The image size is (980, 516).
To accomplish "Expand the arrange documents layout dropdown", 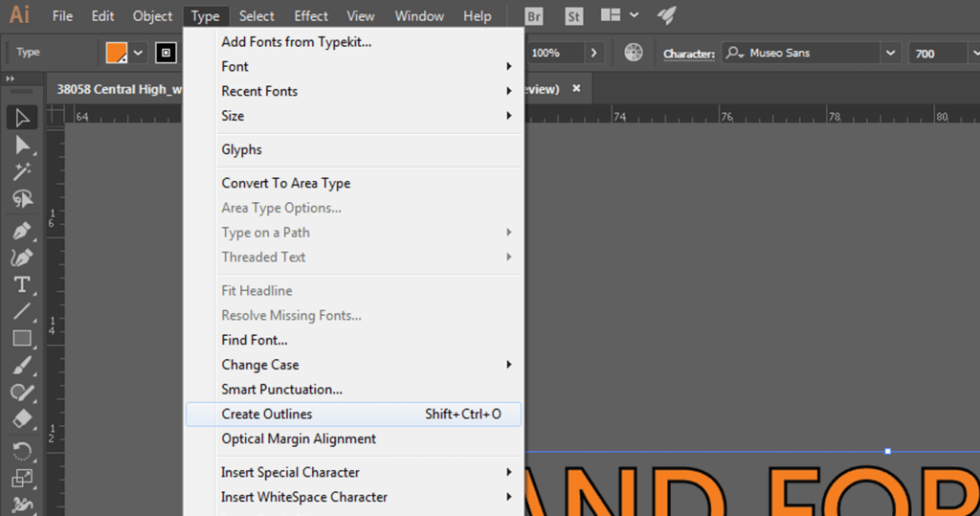I will pyautogui.click(x=633, y=16).
